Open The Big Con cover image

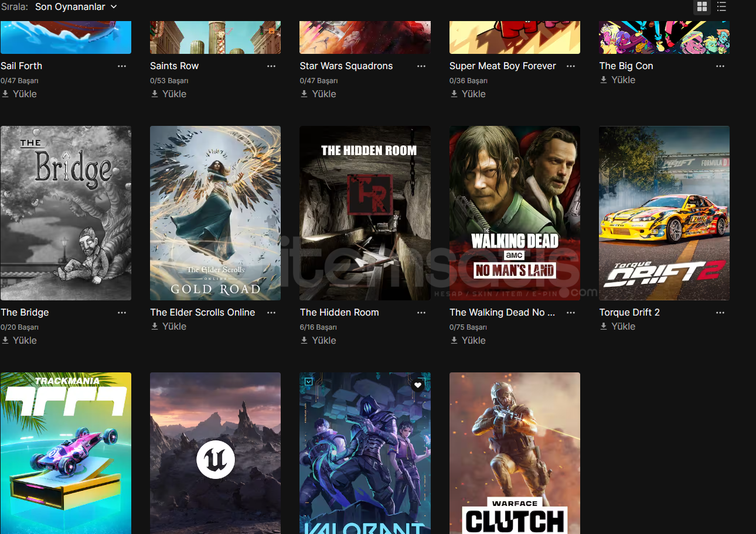pyautogui.click(x=664, y=37)
